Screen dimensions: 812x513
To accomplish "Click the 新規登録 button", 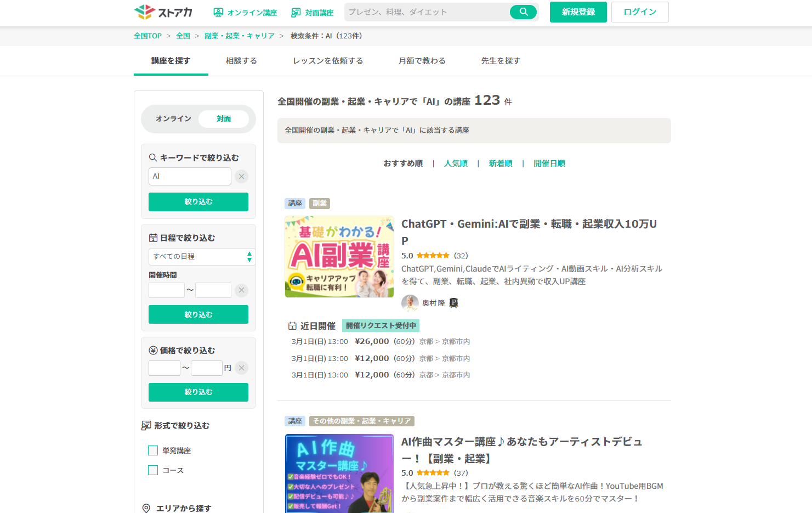I will (x=578, y=12).
